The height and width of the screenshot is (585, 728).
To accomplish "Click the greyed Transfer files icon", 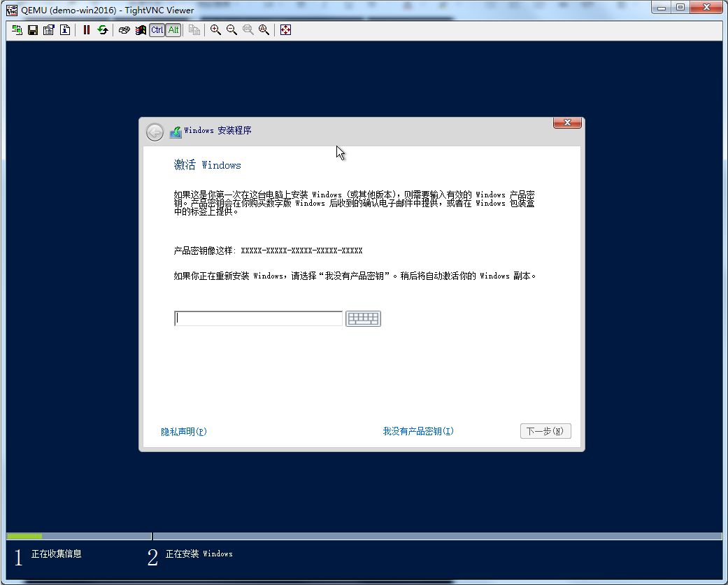I will tap(194, 30).
